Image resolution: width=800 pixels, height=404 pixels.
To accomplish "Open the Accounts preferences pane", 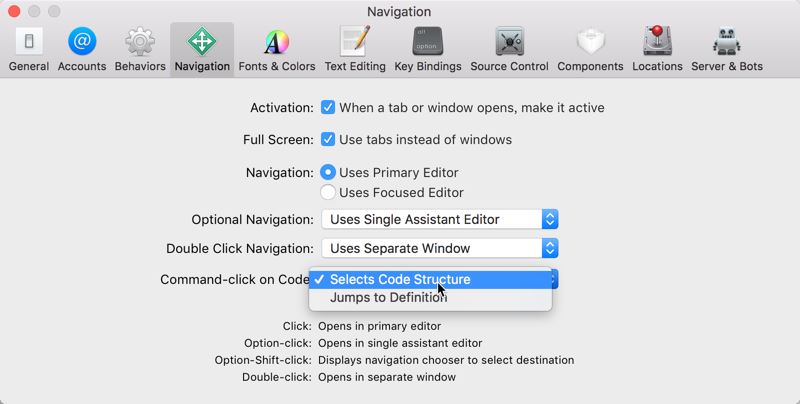I will tap(82, 49).
